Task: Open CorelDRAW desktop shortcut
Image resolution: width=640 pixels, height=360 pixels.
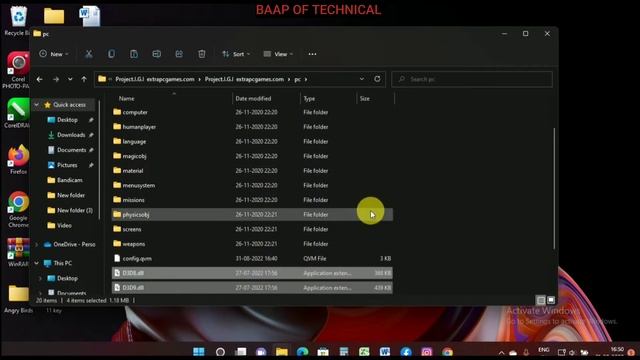Action: (x=17, y=113)
